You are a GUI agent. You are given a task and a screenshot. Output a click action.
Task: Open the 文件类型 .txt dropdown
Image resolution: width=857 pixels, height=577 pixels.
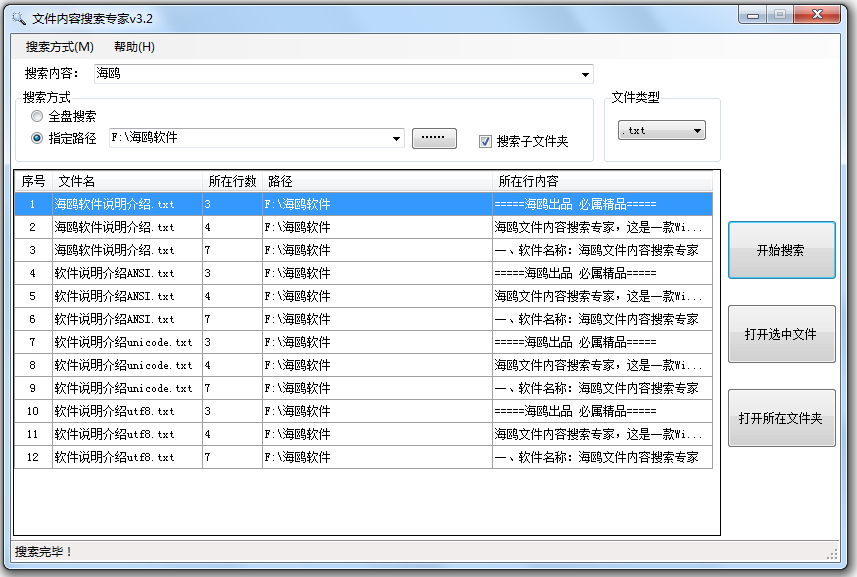[697, 130]
